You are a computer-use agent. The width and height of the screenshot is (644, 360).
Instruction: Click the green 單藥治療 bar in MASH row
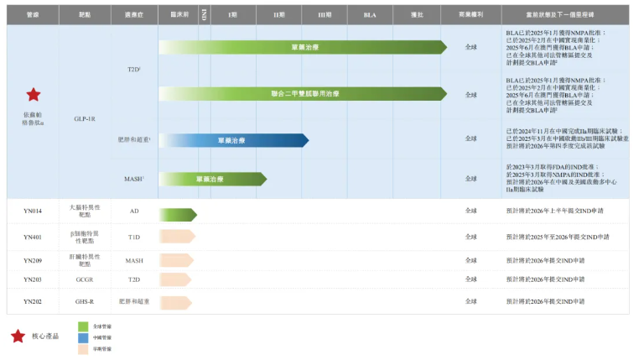pos(212,179)
